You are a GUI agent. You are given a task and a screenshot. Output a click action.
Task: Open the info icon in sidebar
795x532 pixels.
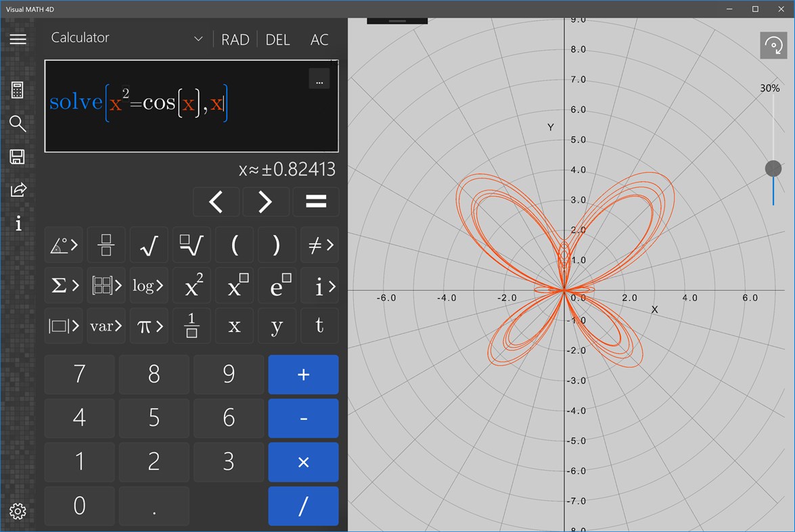coord(18,223)
